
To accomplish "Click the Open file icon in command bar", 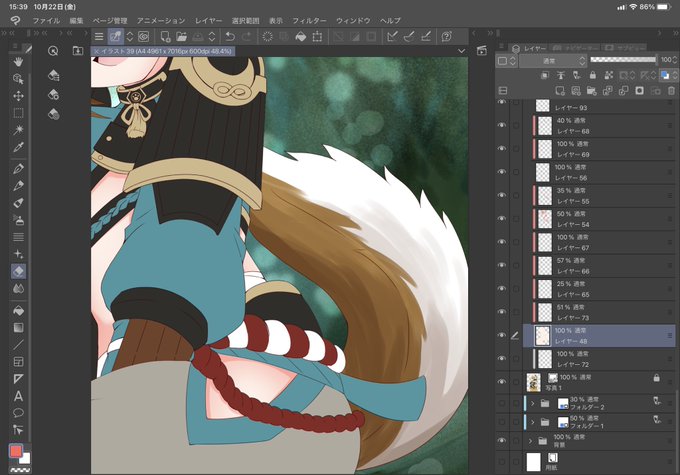I will click(181, 36).
